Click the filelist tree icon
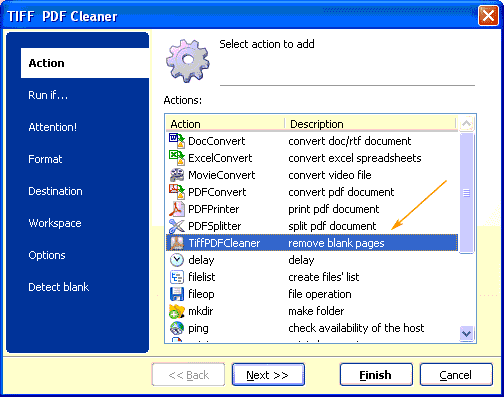The width and height of the screenshot is (504, 397). (x=177, y=277)
